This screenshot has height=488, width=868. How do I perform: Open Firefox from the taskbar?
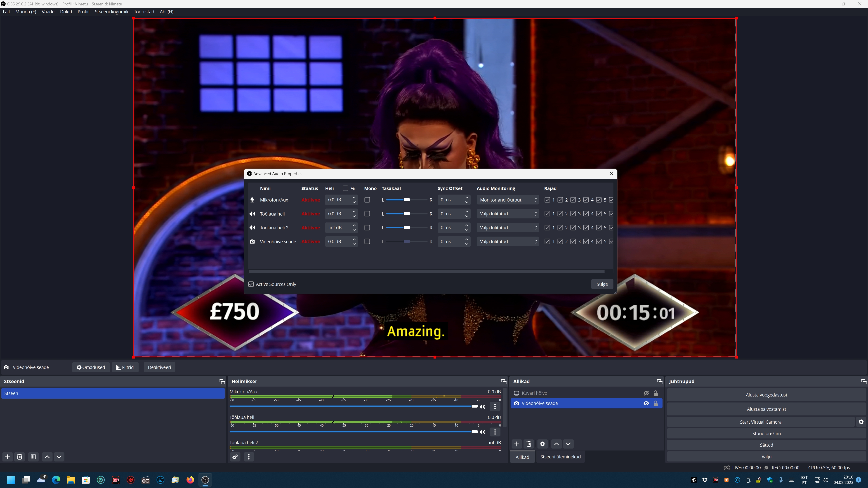click(190, 480)
